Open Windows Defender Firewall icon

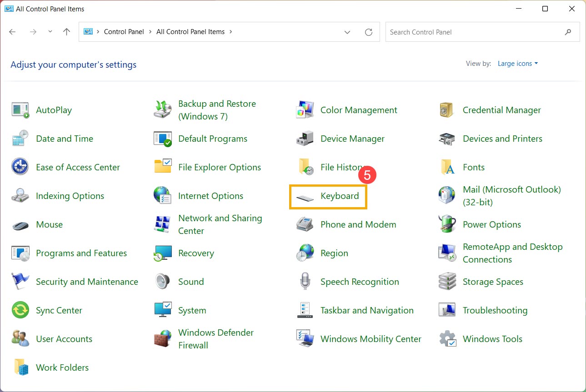pyautogui.click(x=163, y=339)
